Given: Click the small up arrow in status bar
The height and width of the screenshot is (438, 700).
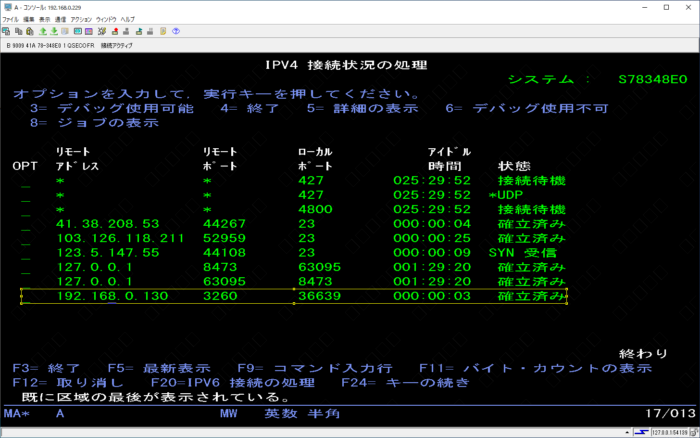Looking at the screenshot, I should tap(627, 433).
